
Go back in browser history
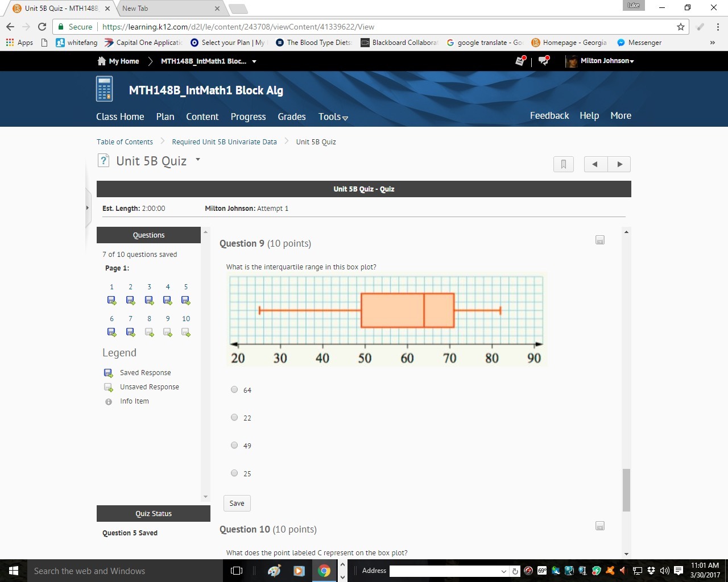tap(10, 27)
